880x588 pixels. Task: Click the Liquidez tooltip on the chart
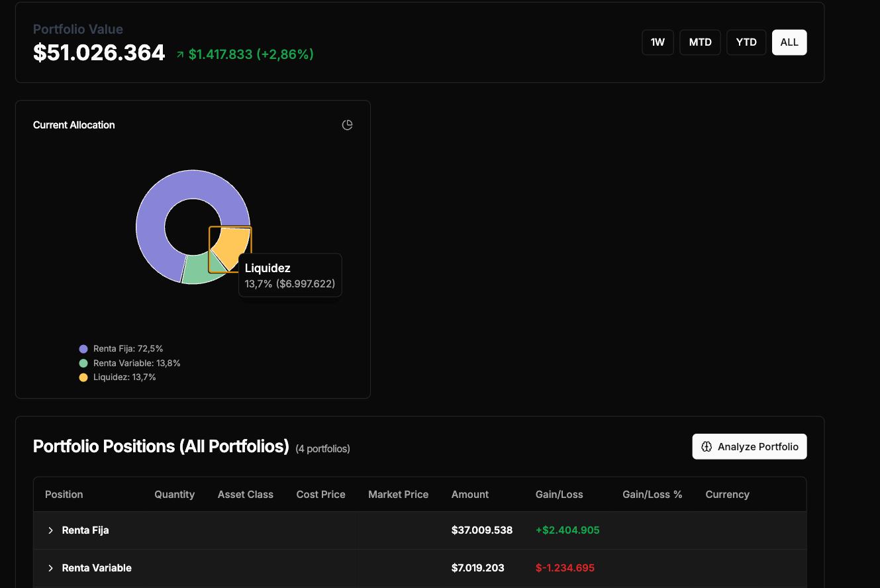point(290,275)
